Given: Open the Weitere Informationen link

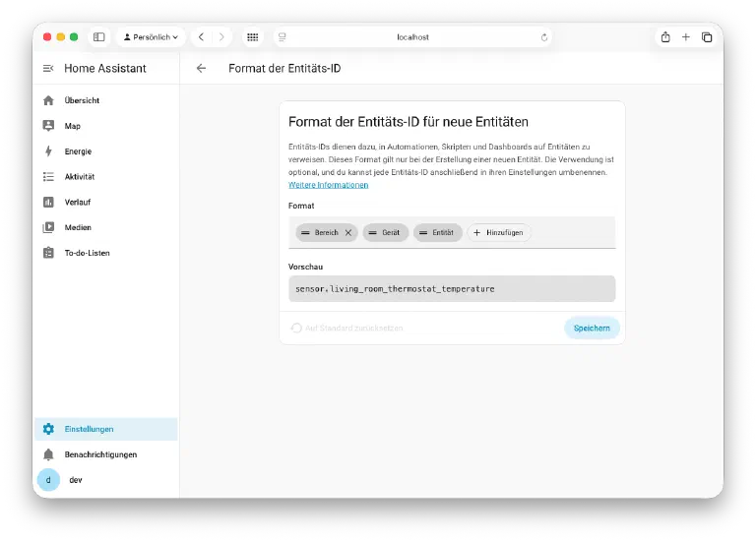Looking at the screenshot, I should [329, 185].
